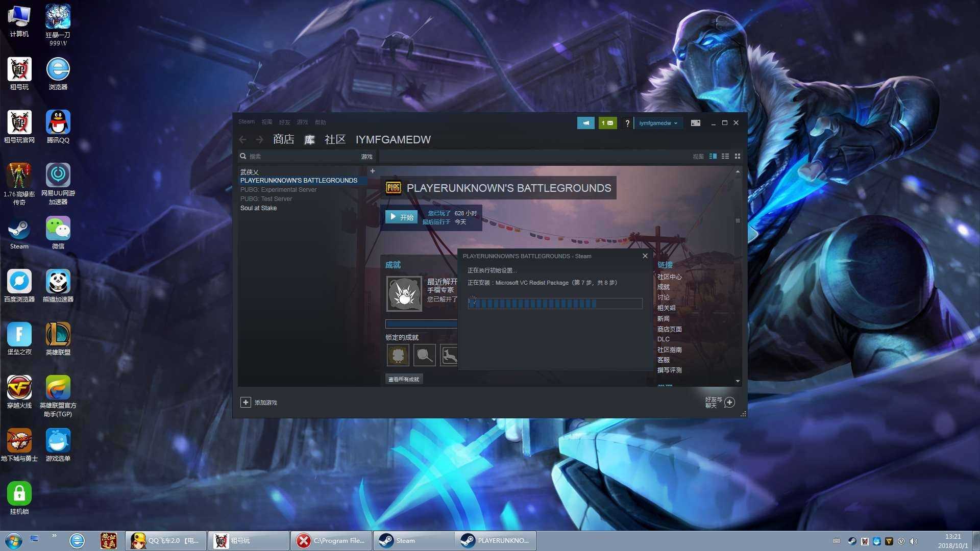Click the 开始 play button
Viewport: 980px width, 551px height.
[x=402, y=217]
